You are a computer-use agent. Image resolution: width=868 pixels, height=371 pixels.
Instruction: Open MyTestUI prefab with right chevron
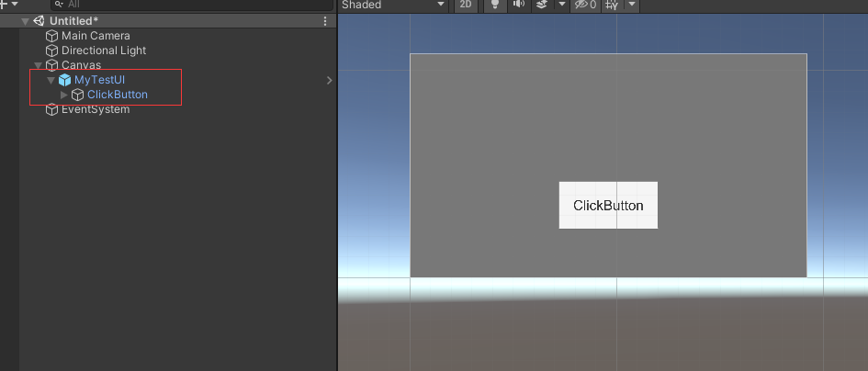pos(330,80)
